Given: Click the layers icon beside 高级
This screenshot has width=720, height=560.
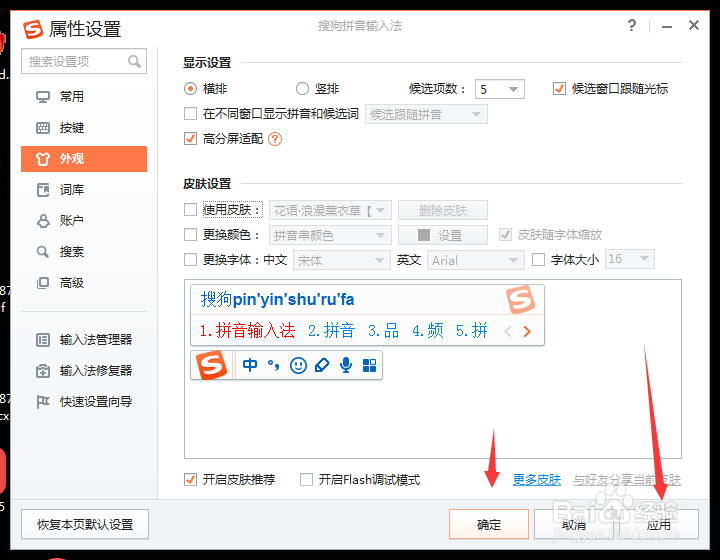Looking at the screenshot, I should (x=43, y=283).
